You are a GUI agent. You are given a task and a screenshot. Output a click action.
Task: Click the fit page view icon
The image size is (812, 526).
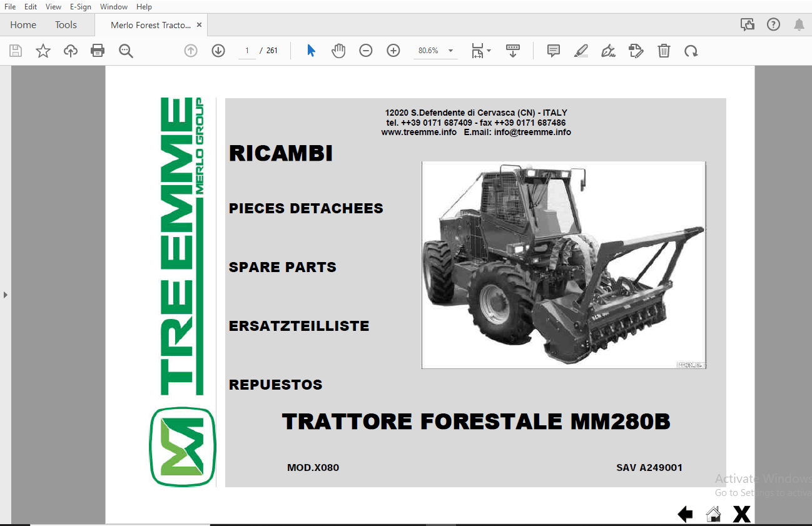pos(477,51)
